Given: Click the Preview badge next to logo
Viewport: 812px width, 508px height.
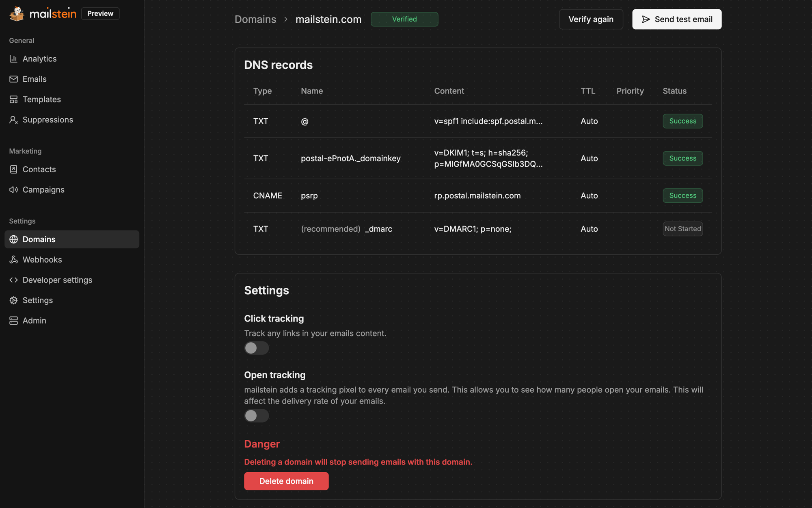Looking at the screenshot, I should 100,13.
